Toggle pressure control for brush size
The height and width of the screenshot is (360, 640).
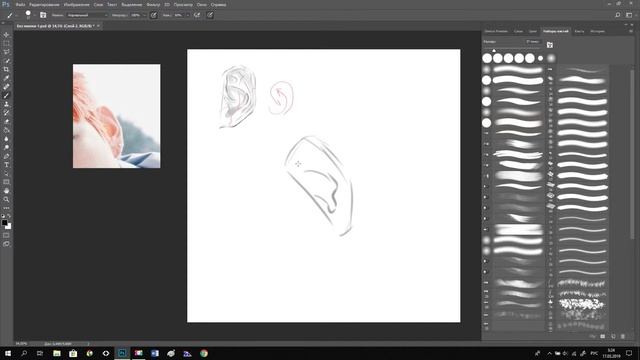[210, 15]
